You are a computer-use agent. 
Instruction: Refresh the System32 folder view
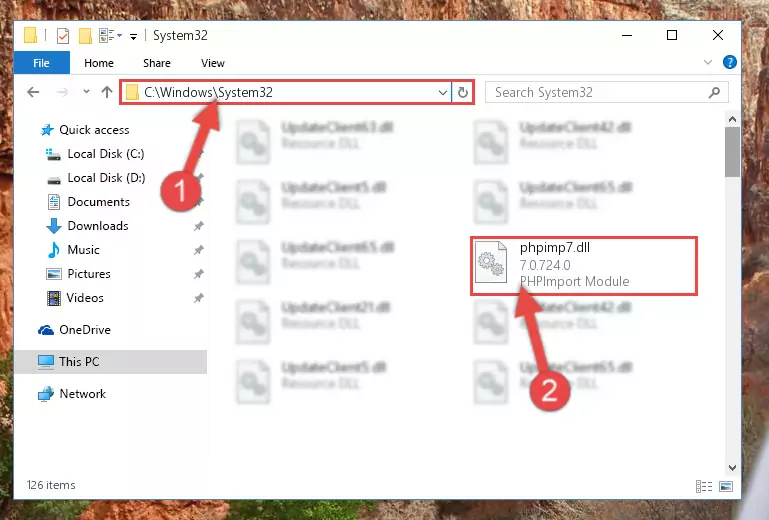pos(462,92)
